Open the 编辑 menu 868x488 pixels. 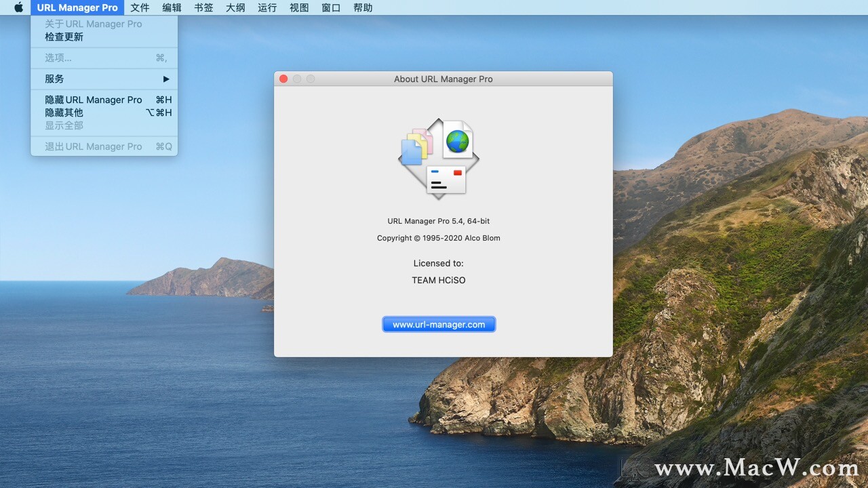click(172, 7)
